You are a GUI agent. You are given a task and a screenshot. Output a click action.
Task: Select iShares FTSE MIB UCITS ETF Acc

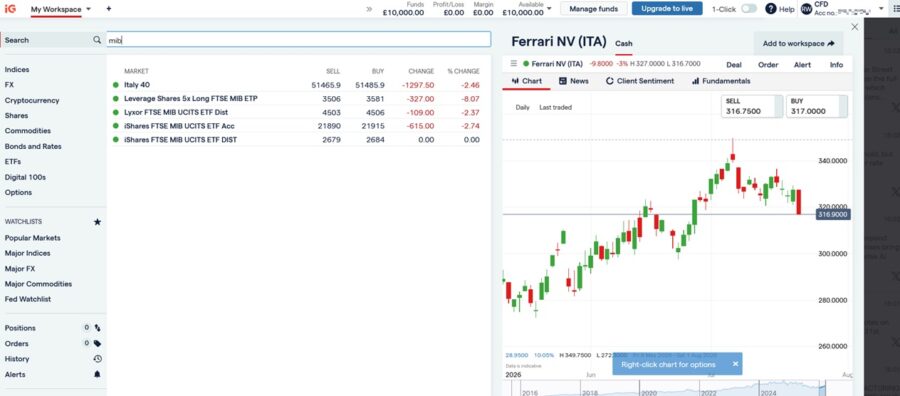[x=297, y=126]
